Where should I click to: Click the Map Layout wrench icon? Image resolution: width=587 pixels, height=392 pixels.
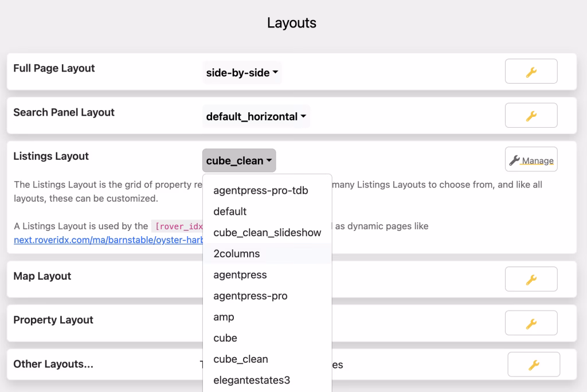pyautogui.click(x=531, y=279)
